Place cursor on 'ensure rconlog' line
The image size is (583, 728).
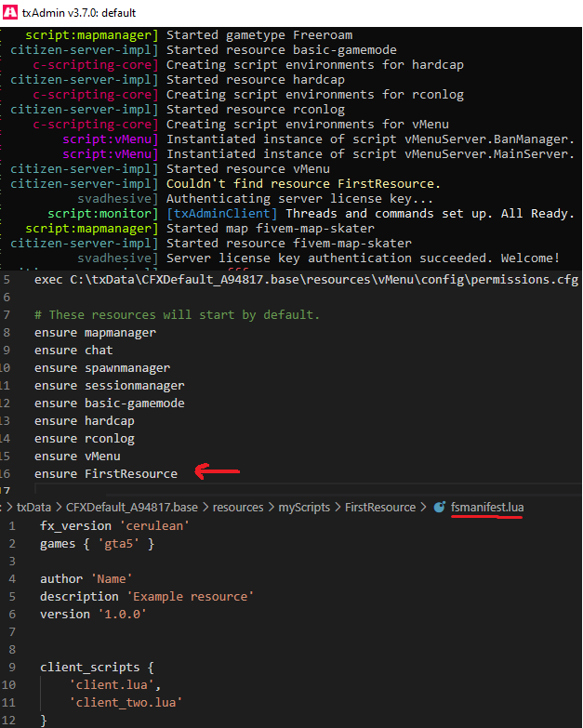tap(84, 438)
